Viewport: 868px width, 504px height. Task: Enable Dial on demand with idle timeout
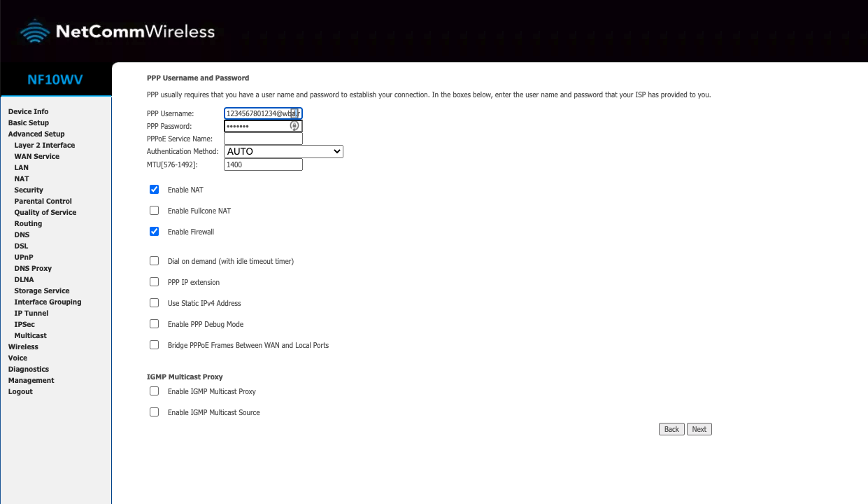(155, 261)
